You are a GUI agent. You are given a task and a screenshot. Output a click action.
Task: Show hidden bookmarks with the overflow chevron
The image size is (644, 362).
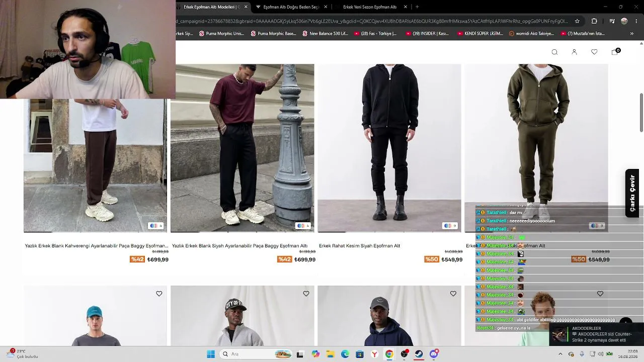pyautogui.click(x=632, y=34)
